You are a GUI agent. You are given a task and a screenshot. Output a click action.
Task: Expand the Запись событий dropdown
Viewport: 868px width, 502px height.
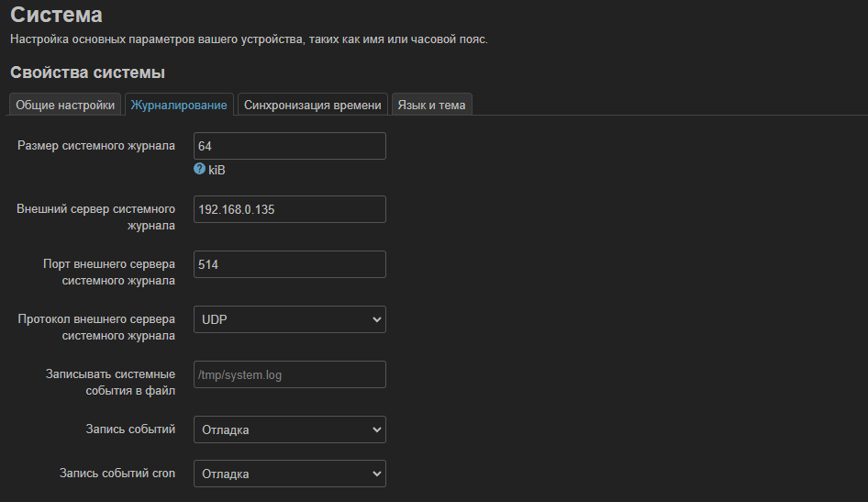coord(290,429)
